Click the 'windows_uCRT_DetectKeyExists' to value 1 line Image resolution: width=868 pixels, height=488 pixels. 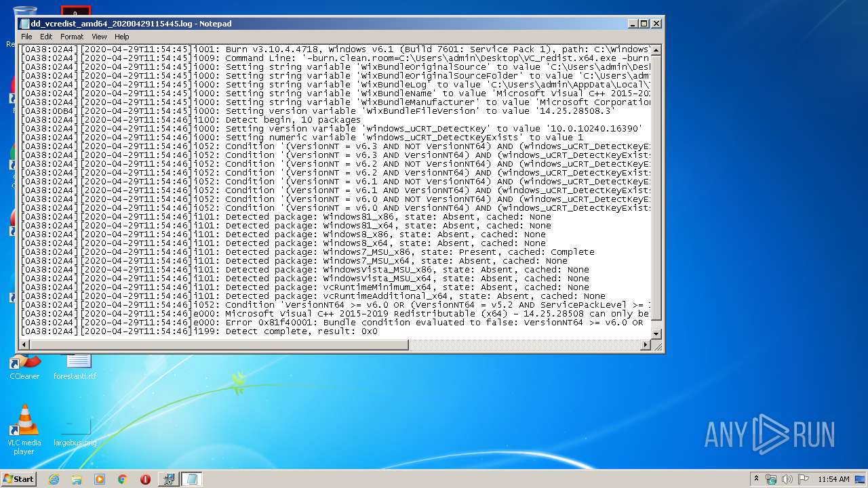[x=302, y=138]
